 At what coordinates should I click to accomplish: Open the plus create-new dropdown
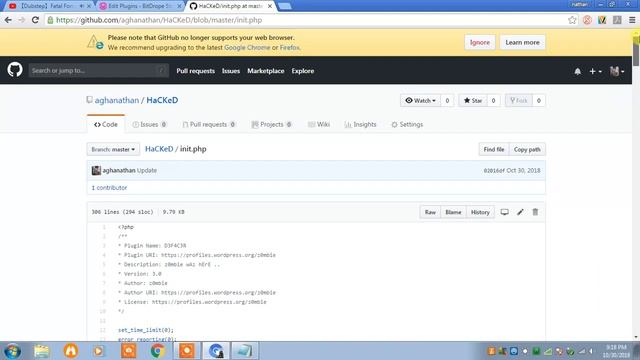pyautogui.click(x=595, y=71)
